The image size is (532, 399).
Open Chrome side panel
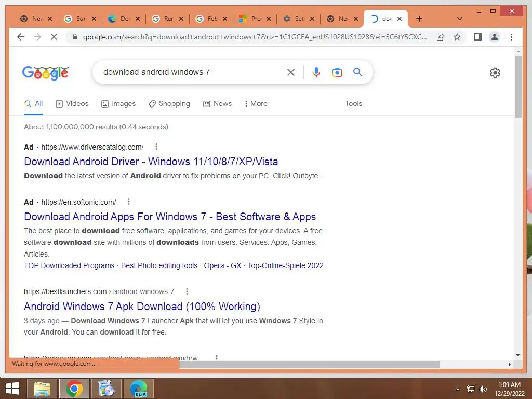[478, 37]
